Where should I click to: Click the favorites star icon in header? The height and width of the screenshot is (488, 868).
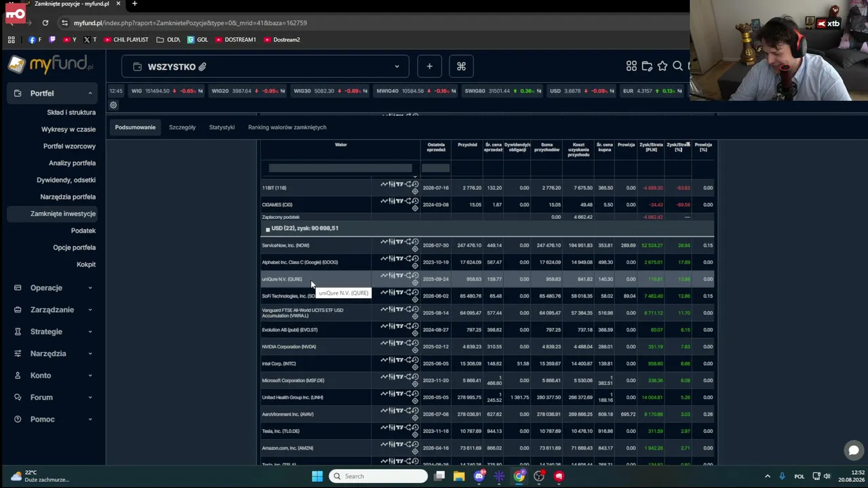[663, 66]
